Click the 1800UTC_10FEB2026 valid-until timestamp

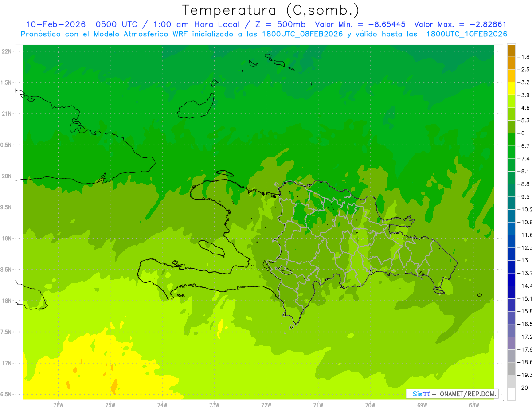(x=466, y=34)
